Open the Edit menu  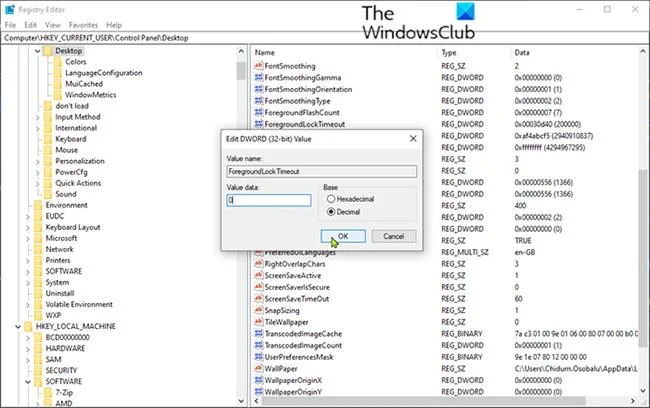tap(30, 25)
